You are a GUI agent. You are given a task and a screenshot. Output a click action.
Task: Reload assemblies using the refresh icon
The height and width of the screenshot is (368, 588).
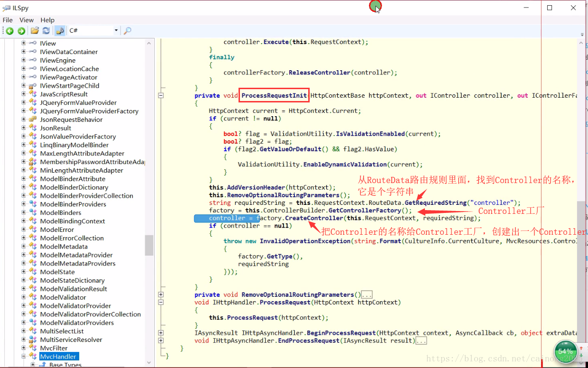click(46, 31)
